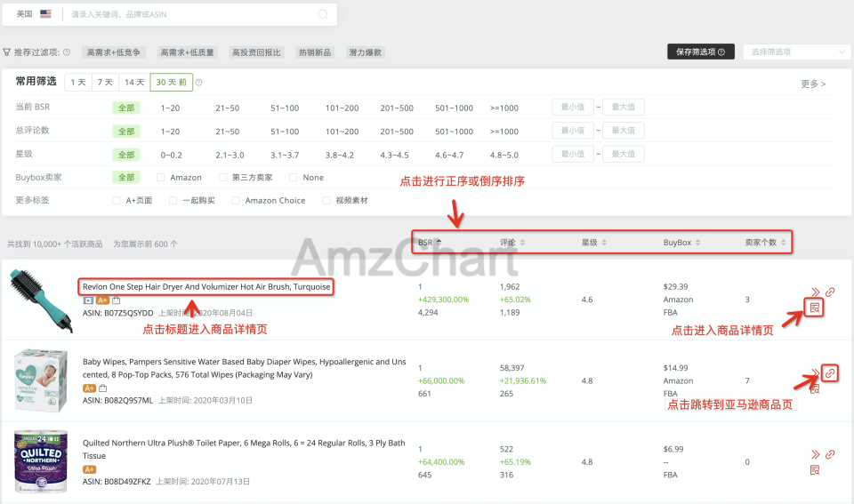Click double-chevron icon in Pampers row
Viewport: 854px width, 504px height.
pyautogui.click(x=816, y=372)
